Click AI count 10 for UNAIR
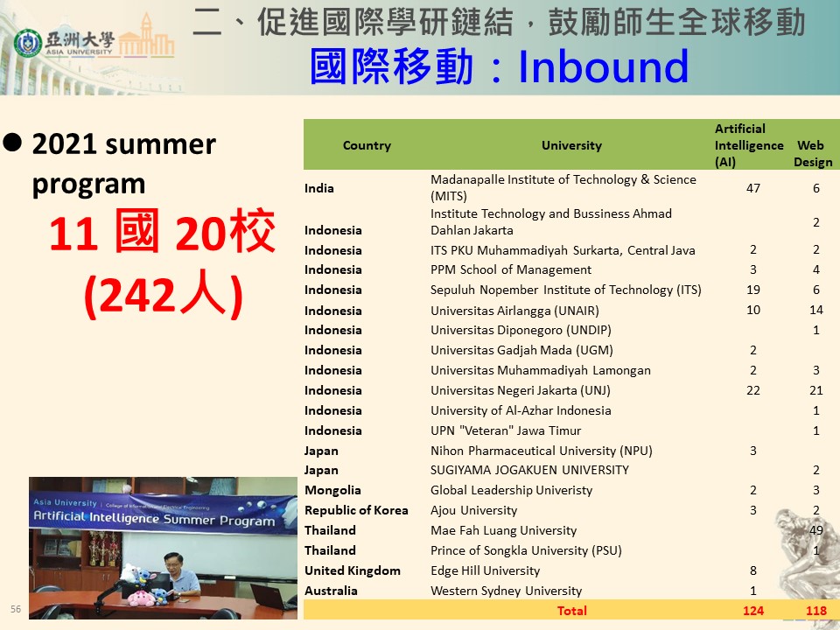The width and height of the screenshot is (840, 630). coord(753,310)
